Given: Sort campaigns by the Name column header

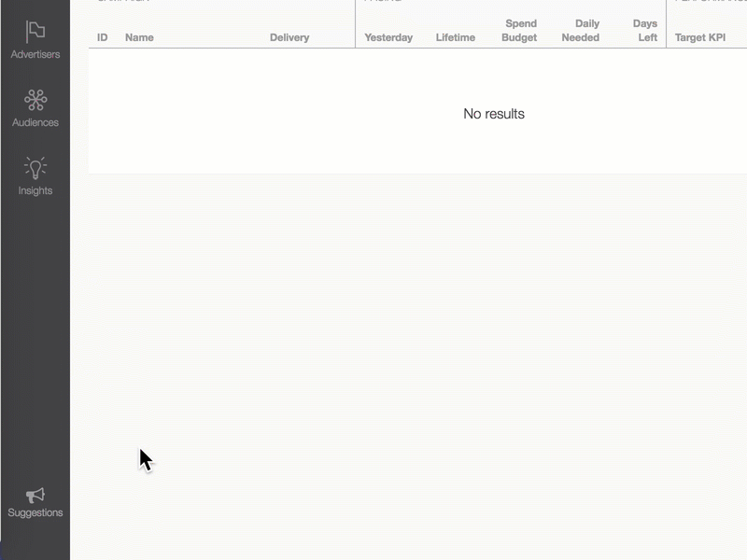Looking at the screenshot, I should (x=140, y=37).
